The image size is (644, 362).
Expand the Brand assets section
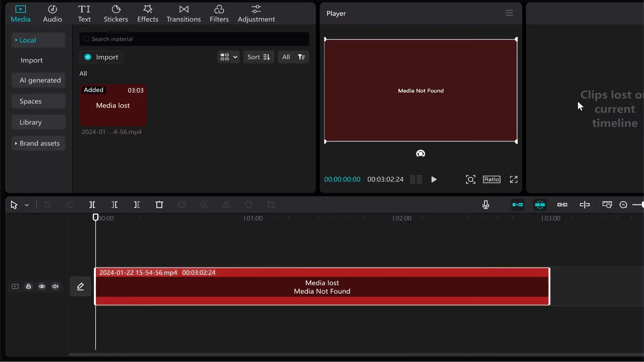pyautogui.click(x=38, y=143)
